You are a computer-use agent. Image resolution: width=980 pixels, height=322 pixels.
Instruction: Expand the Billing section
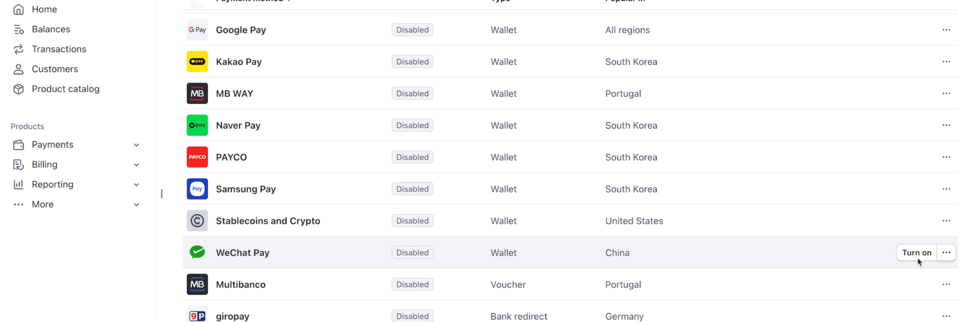137,164
